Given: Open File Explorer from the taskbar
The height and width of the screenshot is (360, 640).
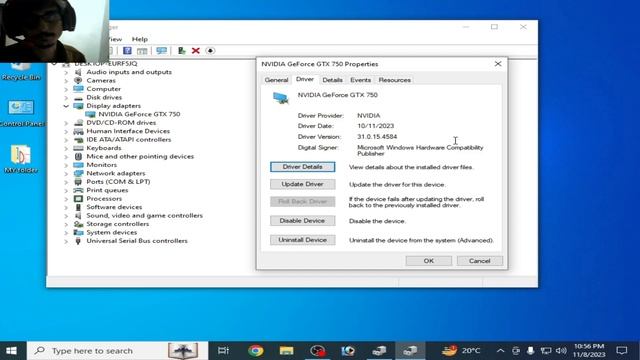Looking at the screenshot, I should click(x=287, y=351).
